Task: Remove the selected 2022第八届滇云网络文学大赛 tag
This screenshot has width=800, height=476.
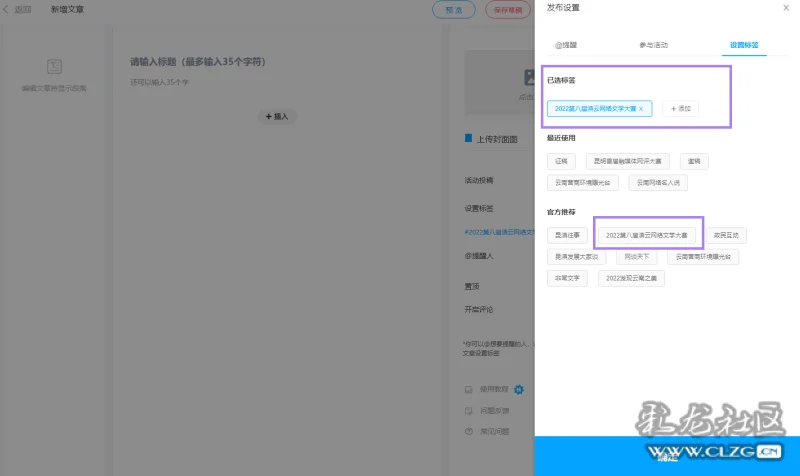Action: (641, 109)
